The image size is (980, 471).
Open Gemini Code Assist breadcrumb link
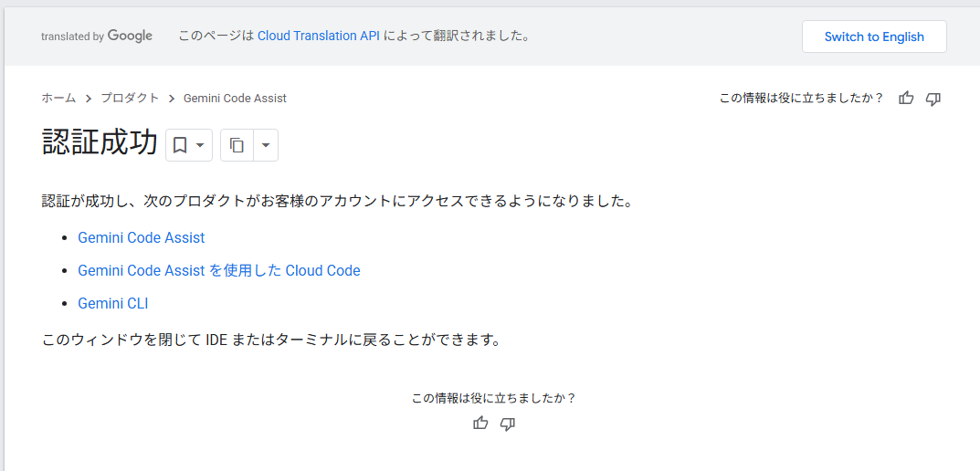point(235,98)
